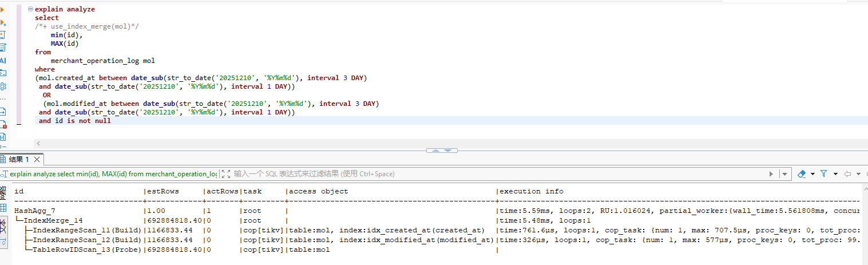Switch results to grid view icon
Image resolution: width=868 pixels, height=265 pixels.
pyautogui.click(x=3, y=208)
